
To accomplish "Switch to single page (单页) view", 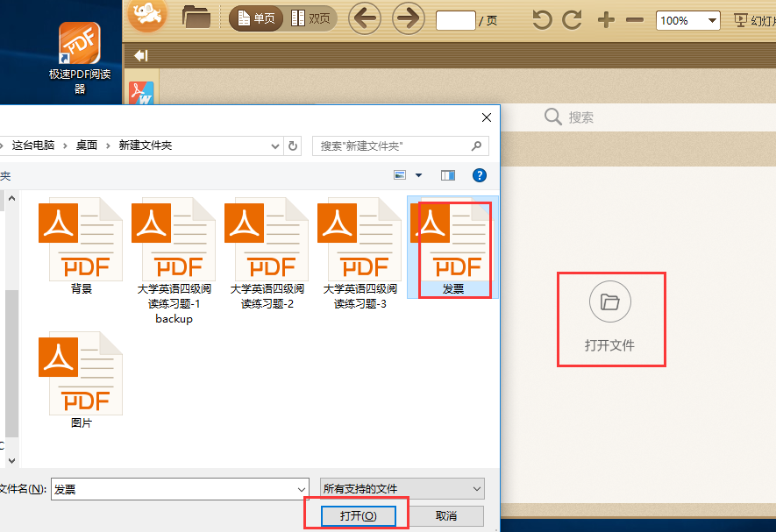I will [x=256, y=18].
